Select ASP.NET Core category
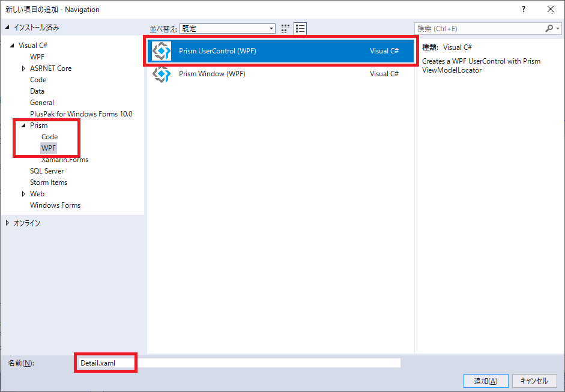This screenshot has width=565, height=392. [x=51, y=68]
